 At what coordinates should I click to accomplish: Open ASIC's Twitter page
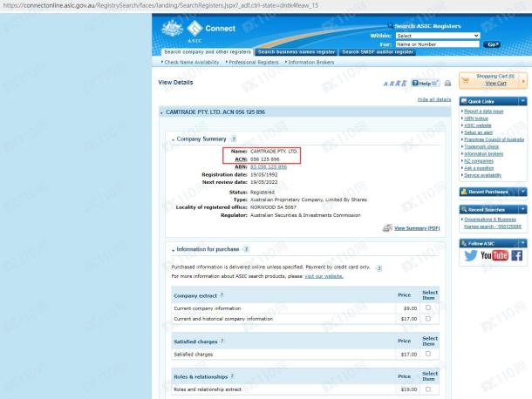point(471,255)
